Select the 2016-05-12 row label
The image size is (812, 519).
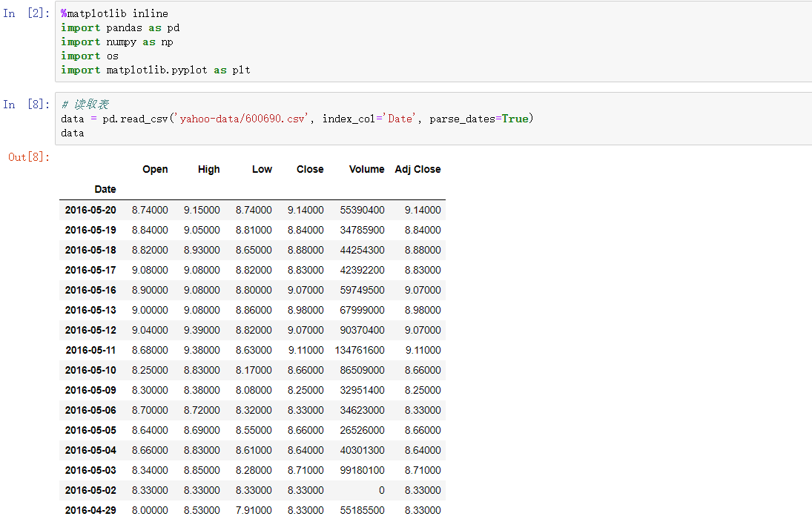[x=90, y=330]
